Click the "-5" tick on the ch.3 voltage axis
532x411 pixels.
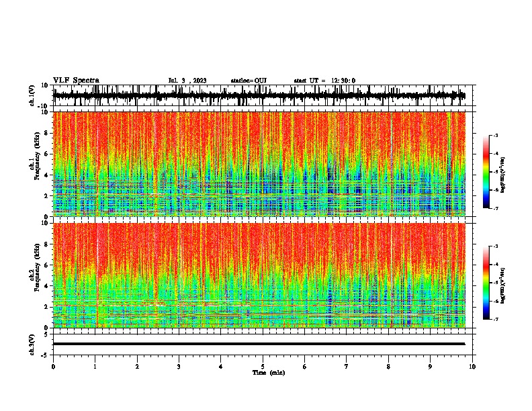(x=45, y=355)
